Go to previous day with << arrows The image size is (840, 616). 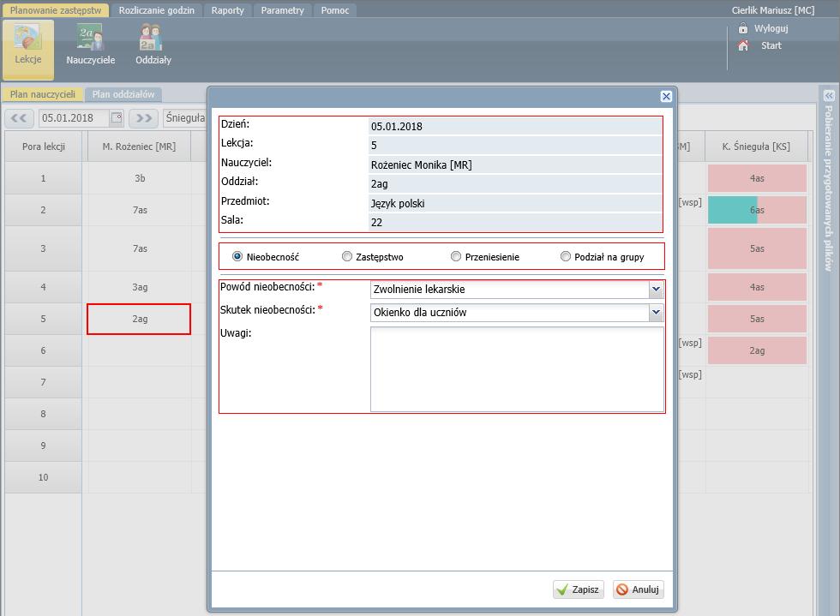[19, 118]
